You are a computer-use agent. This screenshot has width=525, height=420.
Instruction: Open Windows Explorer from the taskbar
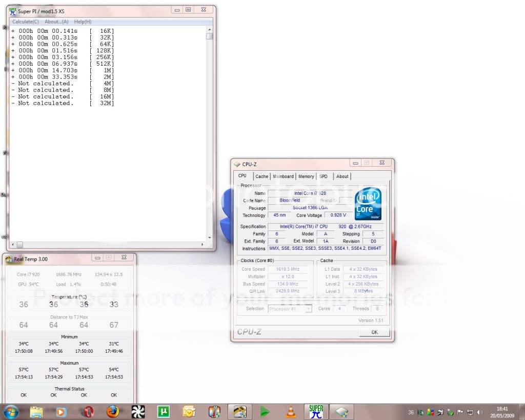coord(36,412)
